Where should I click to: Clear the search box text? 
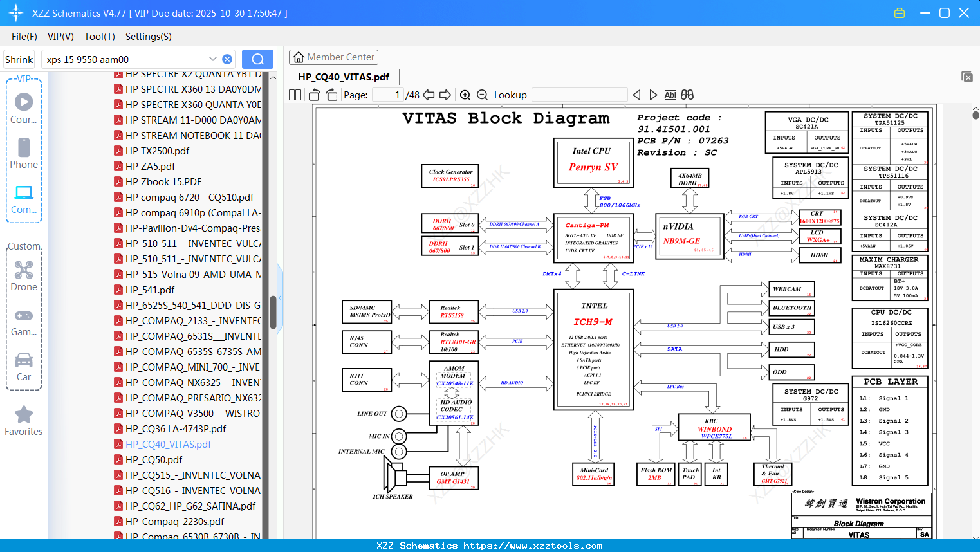[x=227, y=59]
